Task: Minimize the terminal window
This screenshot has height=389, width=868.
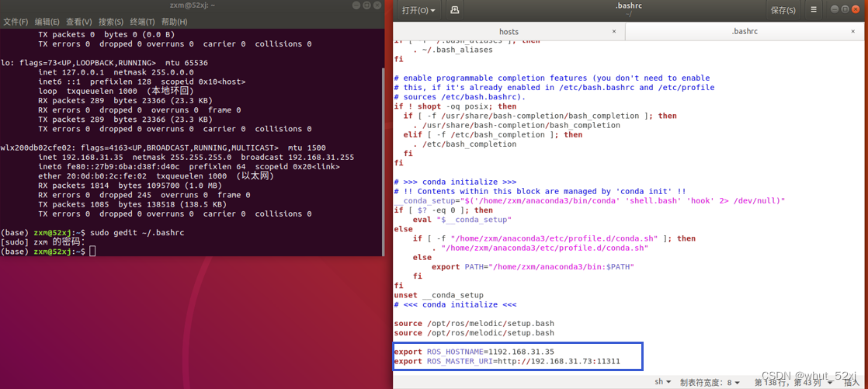Action: (x=356, y=5)
